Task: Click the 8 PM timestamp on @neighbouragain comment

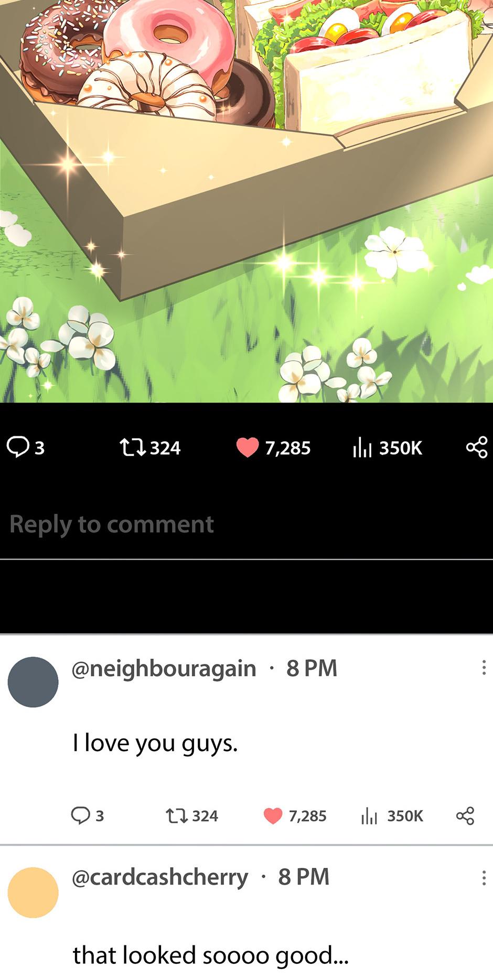Action: (312, 668)
